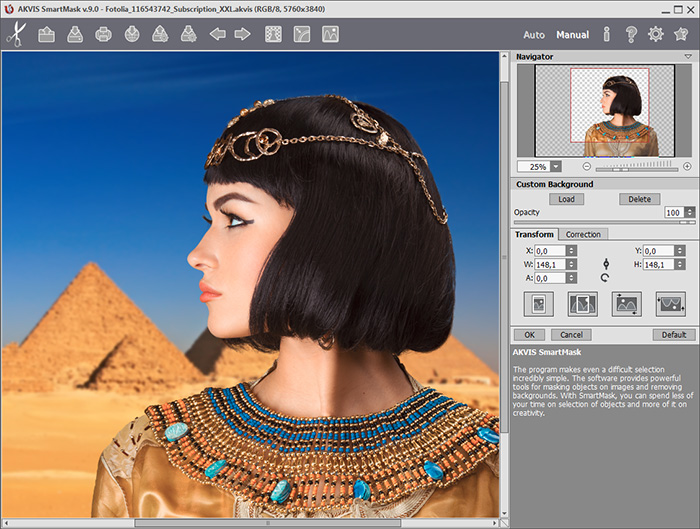Open Help with the question mark icon
The image size is (700, 529).
[x=631, y=34]
